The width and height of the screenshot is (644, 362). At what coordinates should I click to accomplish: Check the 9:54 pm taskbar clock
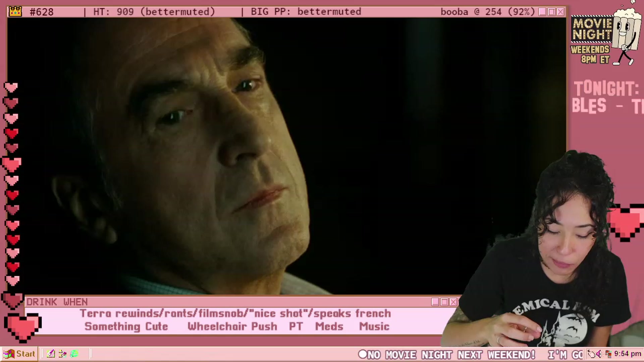coord(627,354)
